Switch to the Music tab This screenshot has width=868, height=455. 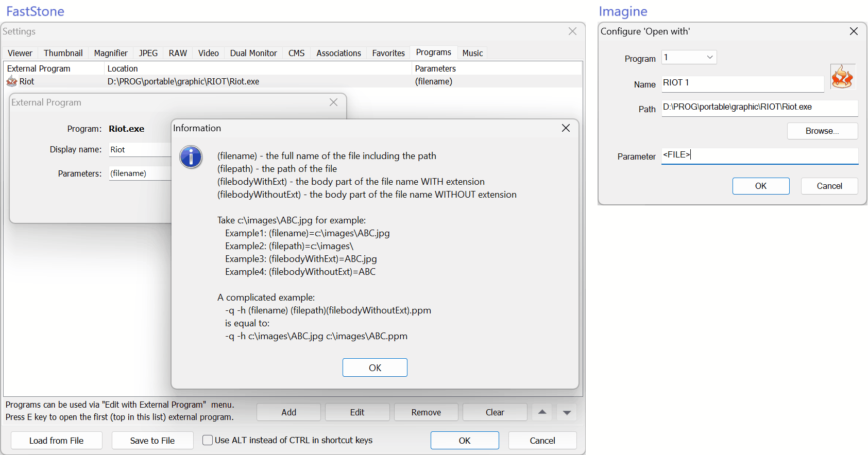click(x=473, y=53)
